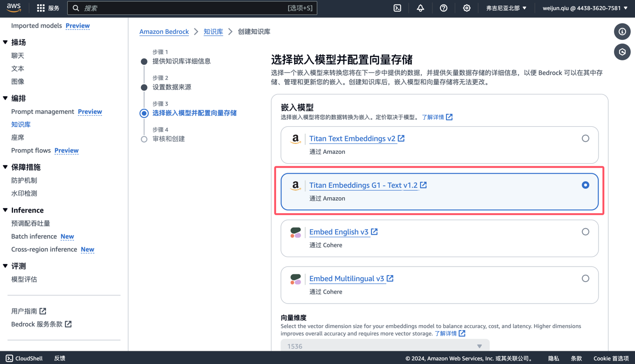Click the 反馈 feedback link in footer
Image resolution: width=635 pixels, height=364 pixels.
point(59,358)
